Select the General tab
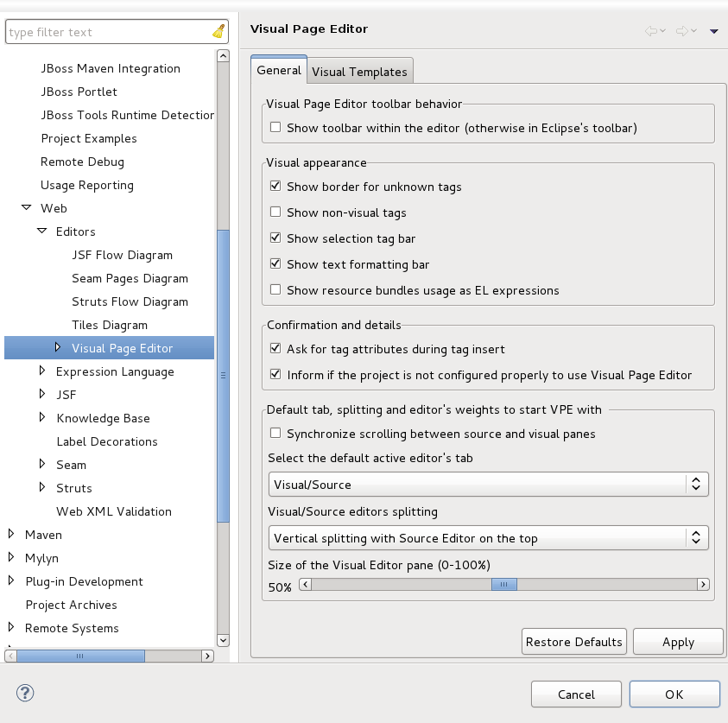Image resolution: width=728 pixels, height=723 pixels. pyautogui.click(x=279, y=71)
